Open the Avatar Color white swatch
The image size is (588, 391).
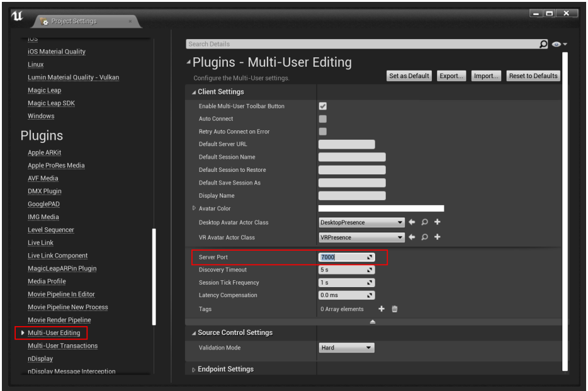coord(381,208)
